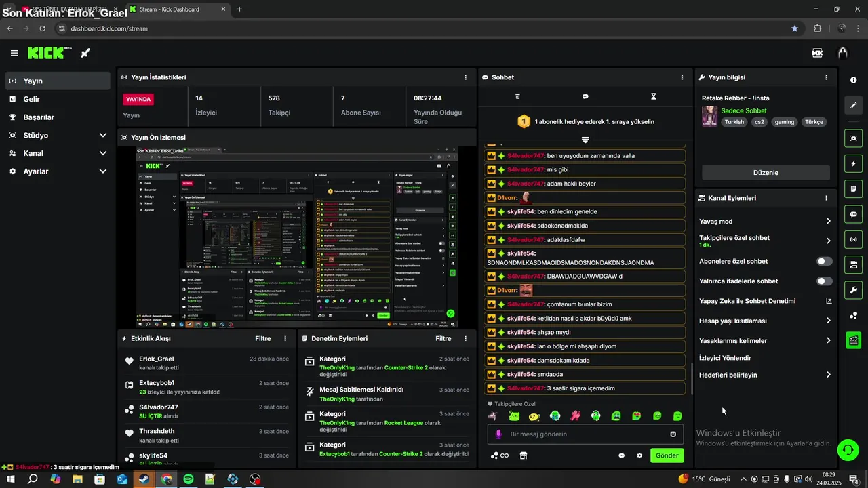
Task: Click the green clapperboard icon in right rail
Action: pos(853,340)
